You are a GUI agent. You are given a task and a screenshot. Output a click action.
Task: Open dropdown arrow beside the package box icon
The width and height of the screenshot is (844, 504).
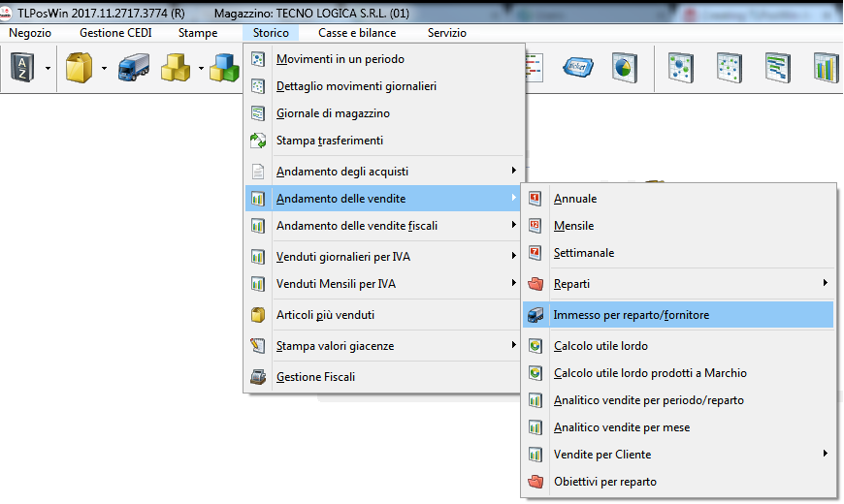click(x=102, y=68)
